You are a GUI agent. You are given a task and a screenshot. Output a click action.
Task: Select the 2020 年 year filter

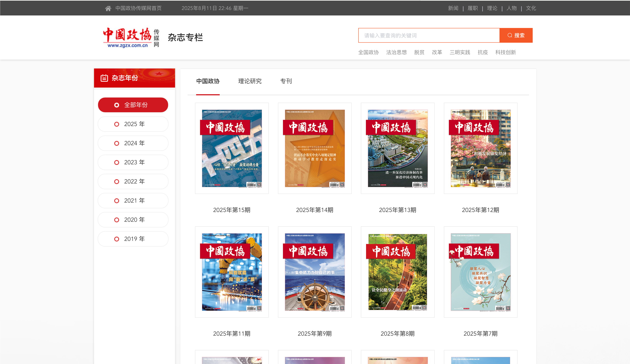point(133,220)
